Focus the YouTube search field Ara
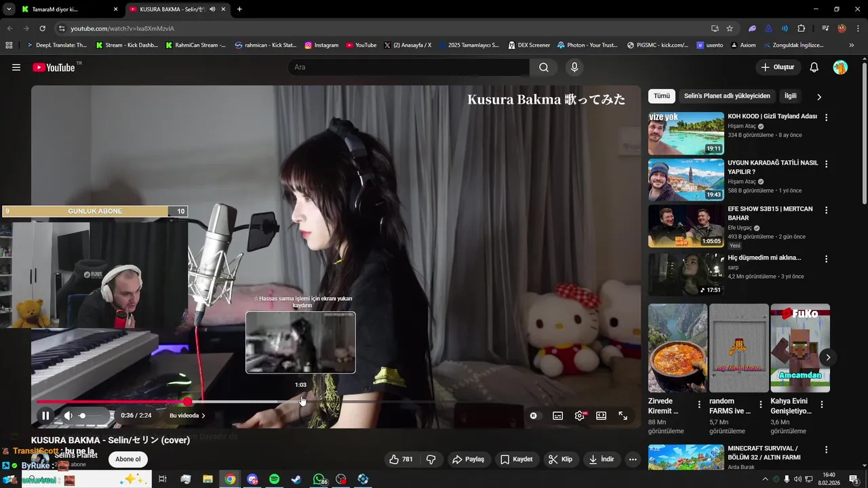The height and width of the screenshot is (488, 868). point(408,67)
